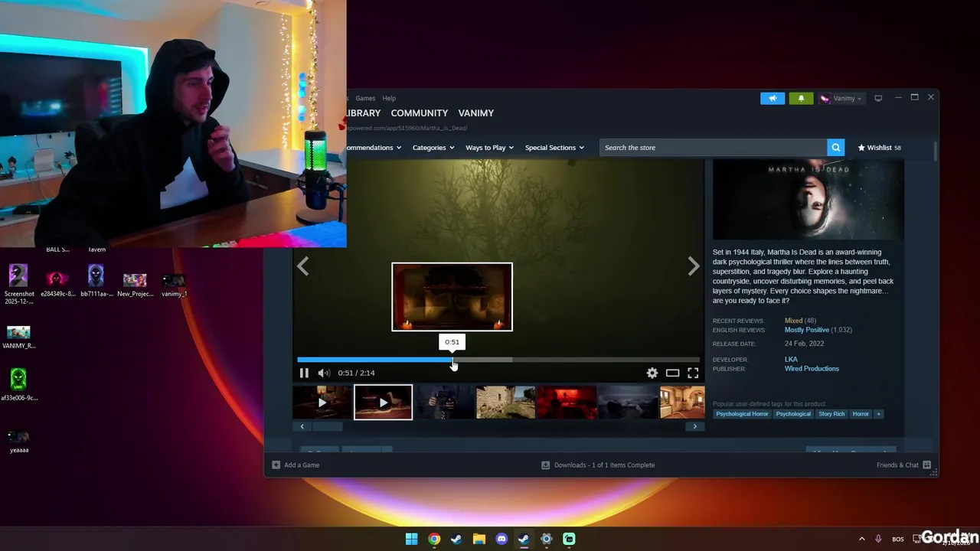
Task: Open developer LKA link
Action: (791, 359)
